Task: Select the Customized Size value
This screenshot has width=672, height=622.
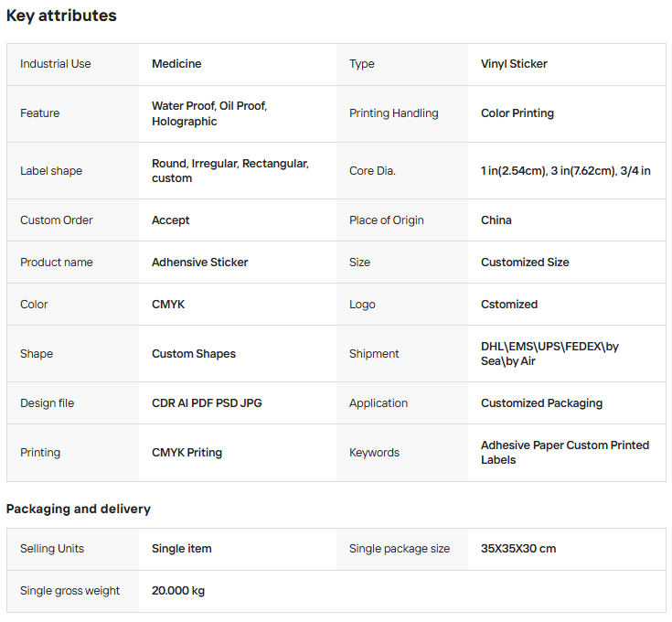Action: click(525, 263)
